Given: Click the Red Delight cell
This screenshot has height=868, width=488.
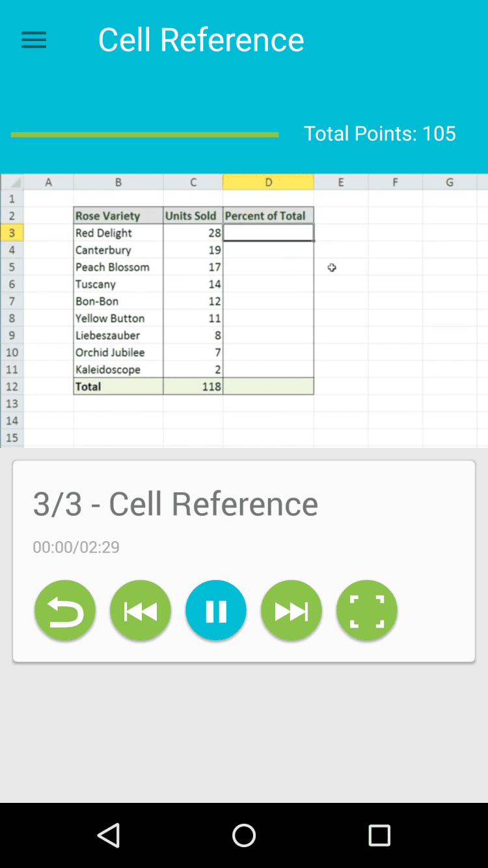Looking at the screenshot, I should pyautogui.click(x=118, y=233).
